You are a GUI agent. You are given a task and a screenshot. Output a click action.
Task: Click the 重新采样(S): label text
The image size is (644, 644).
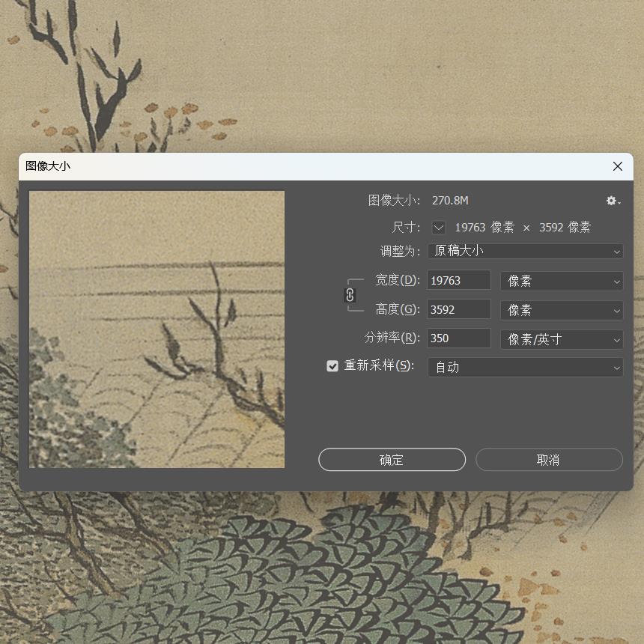coord(379,365)
